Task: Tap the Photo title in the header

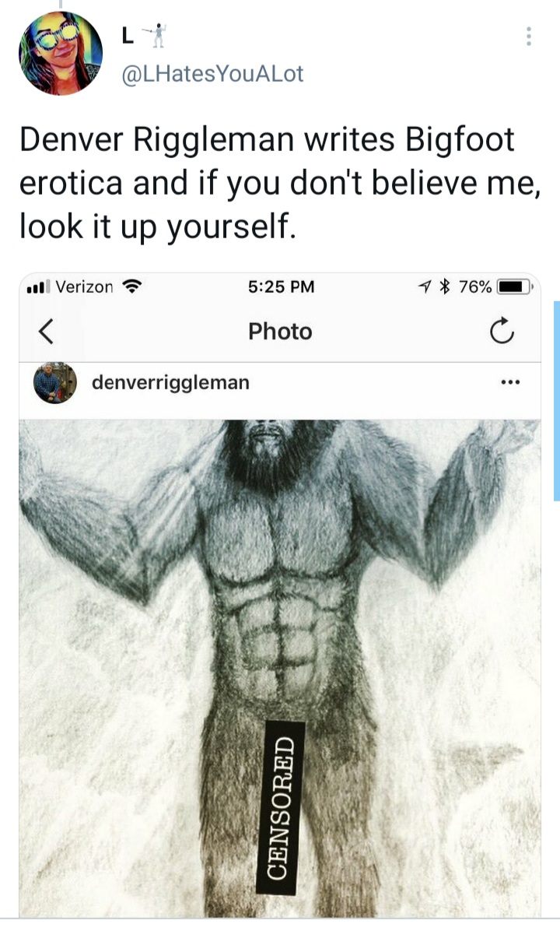Action: pyautogui.click(x=280, y=332)
